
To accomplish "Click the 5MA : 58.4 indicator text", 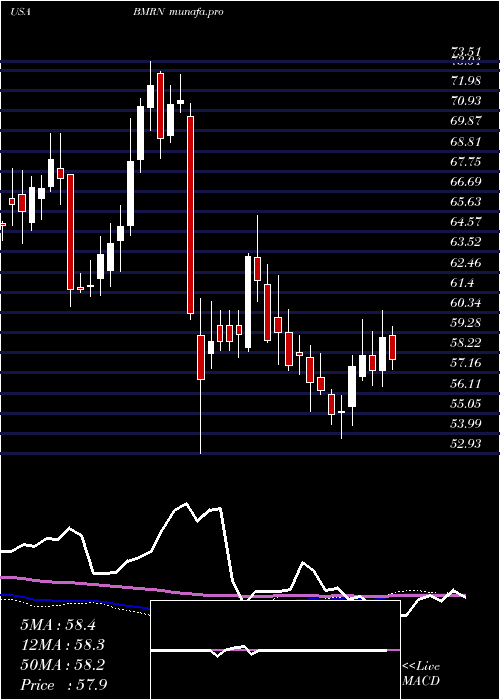I will [x=58, y=625].
